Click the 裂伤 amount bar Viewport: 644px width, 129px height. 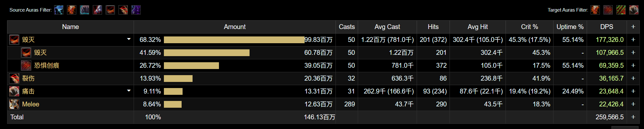pos(178,78)
